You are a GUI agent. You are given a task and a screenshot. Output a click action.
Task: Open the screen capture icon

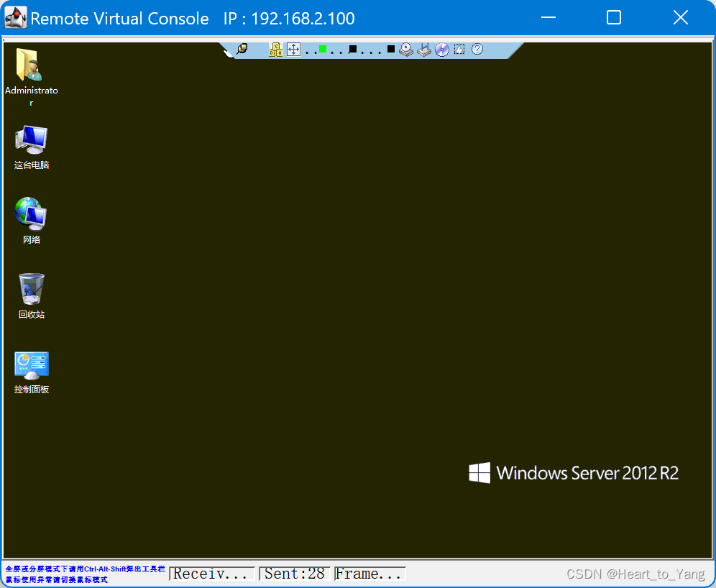click(x=459, y=49)
